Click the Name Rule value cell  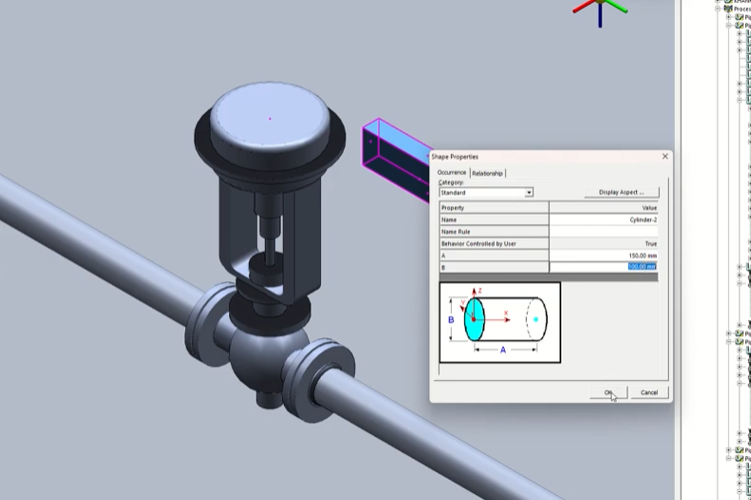[x=603, y=231]
